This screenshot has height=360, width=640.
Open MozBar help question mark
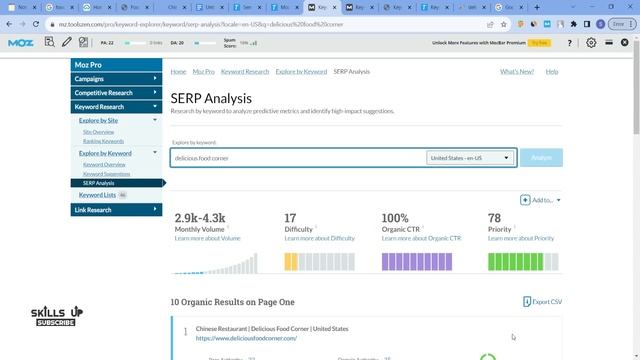pyautogui.click(x=569, y=43)
